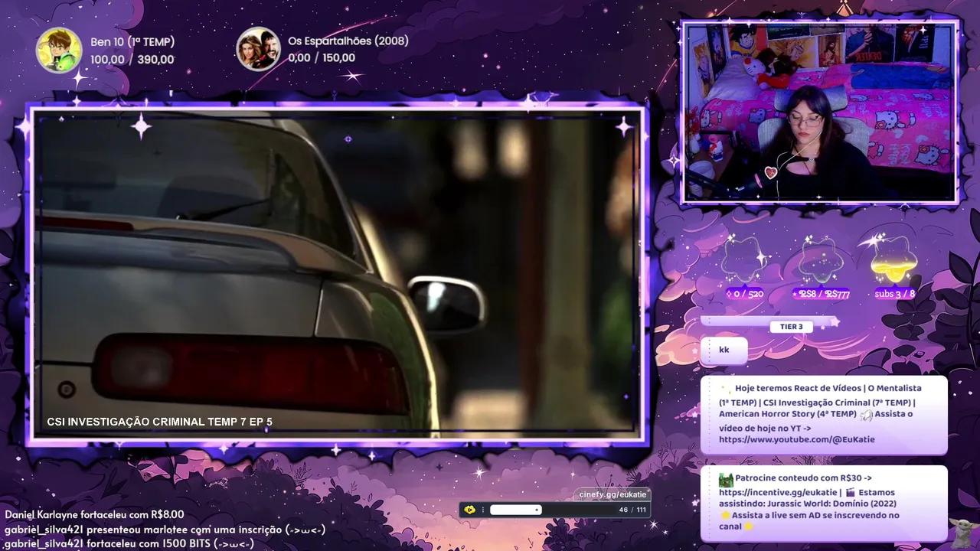
Task: Click the green avatar on the Patrocine message
Action: (726, 480)
